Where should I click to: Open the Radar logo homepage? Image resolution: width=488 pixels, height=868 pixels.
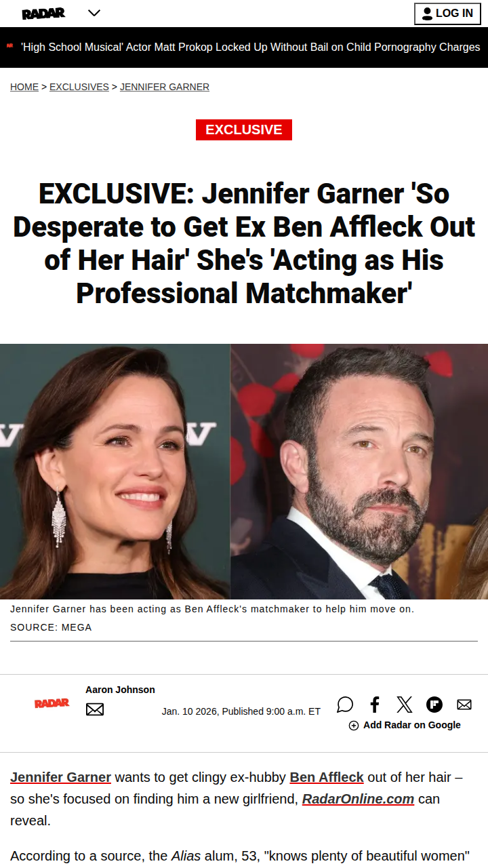click(43, 14)
